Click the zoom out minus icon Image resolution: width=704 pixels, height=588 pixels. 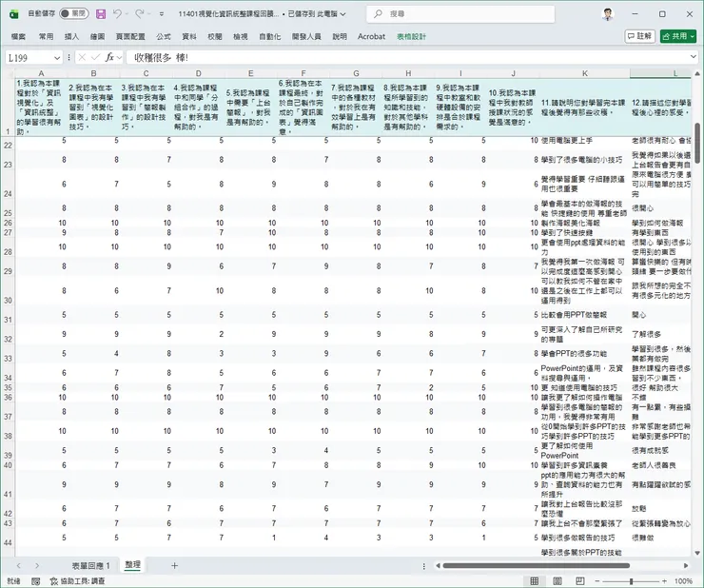(x=596, y=580)
